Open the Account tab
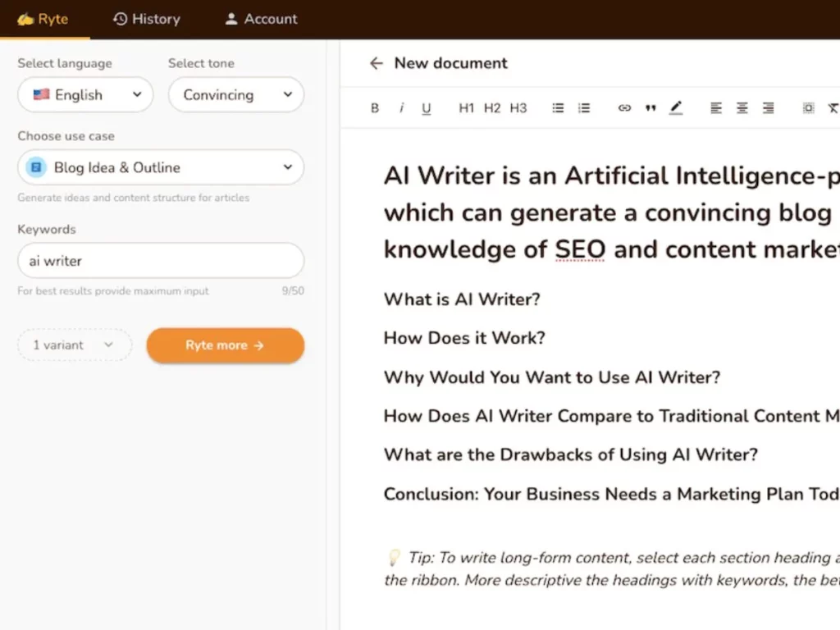 (261, 20)
